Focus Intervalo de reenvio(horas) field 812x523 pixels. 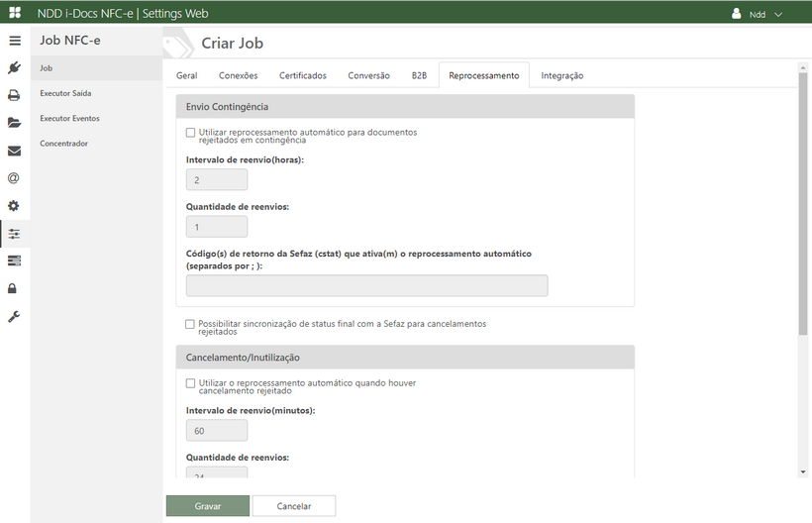(x=217, y=179)
